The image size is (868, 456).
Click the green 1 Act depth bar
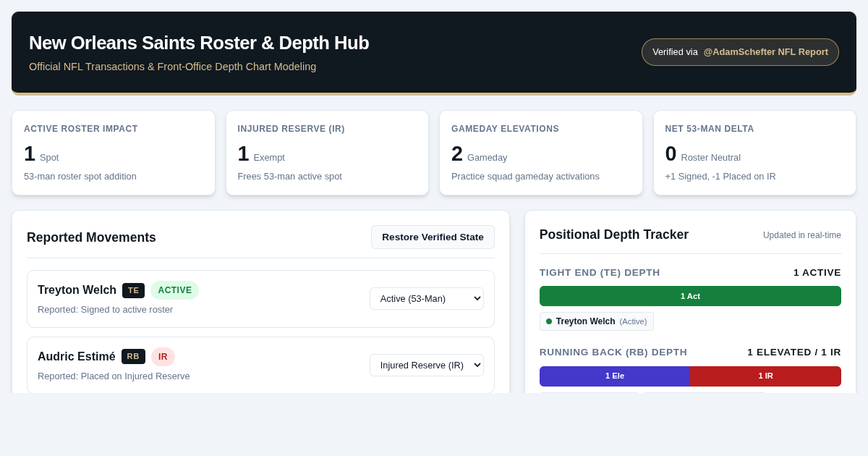pos(690,296)
